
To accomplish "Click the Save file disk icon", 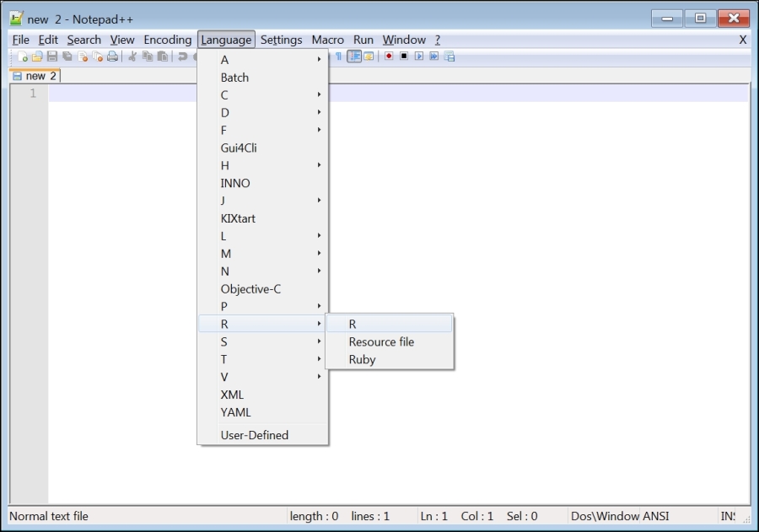I will pos(52,56).
